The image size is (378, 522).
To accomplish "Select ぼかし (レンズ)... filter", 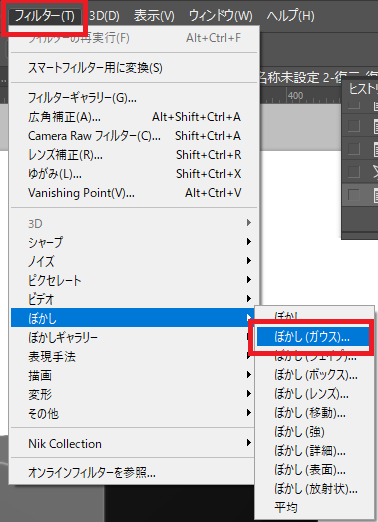I will click(x=315, y=394).
